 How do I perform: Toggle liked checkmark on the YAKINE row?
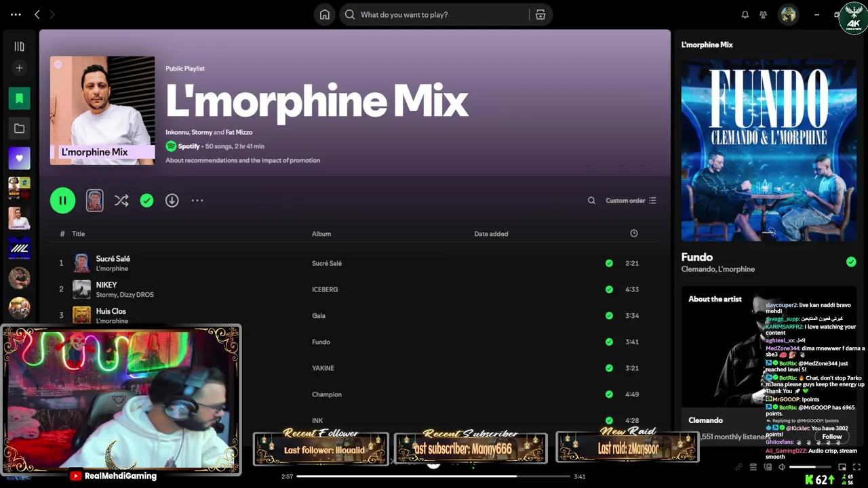(x=609, y=368)
